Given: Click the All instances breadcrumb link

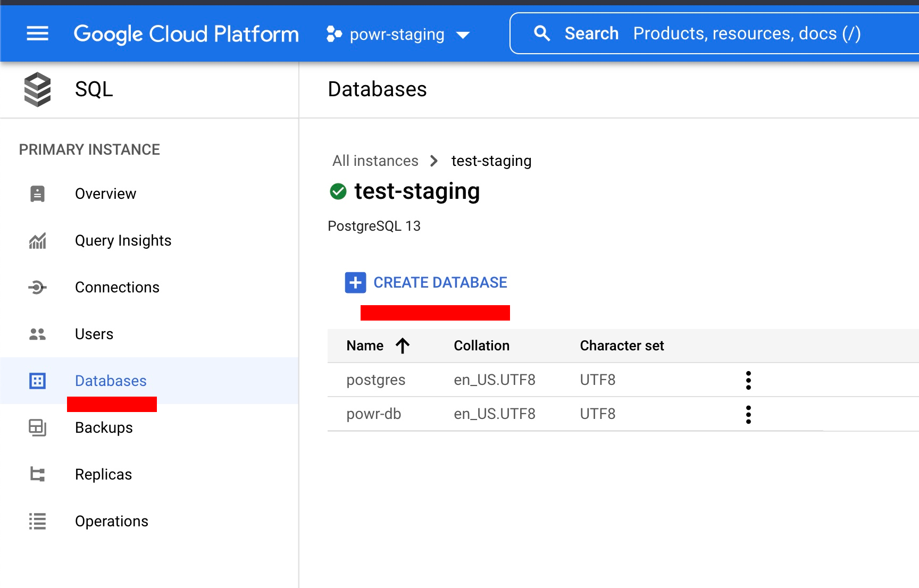Looking at the screenshot, I should coord(375,161).
